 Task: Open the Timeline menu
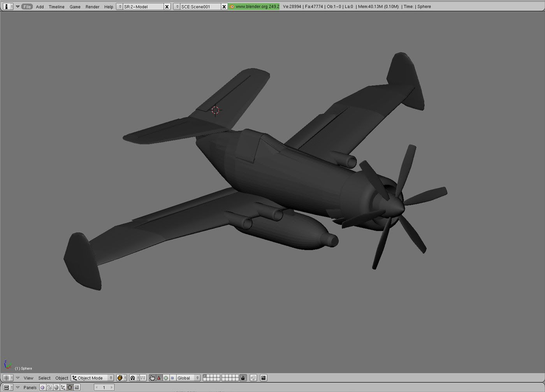(56, 7)
